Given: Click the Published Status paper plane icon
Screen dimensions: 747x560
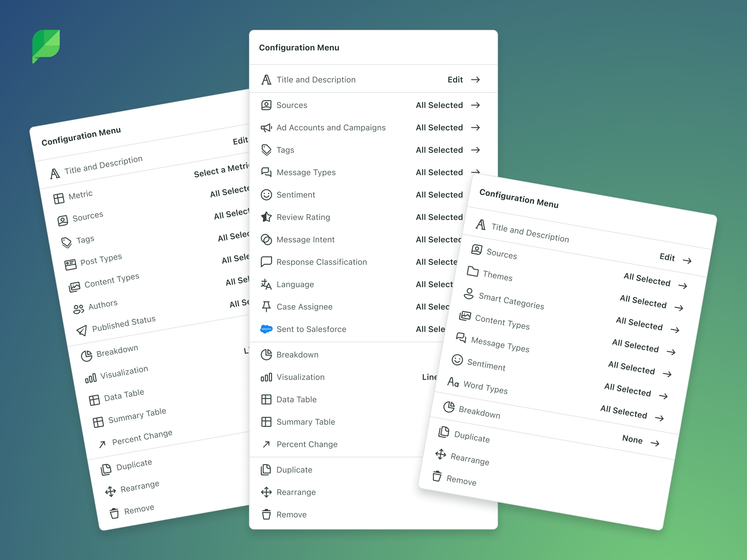Looking at the screenshot, I should [82, 330].
